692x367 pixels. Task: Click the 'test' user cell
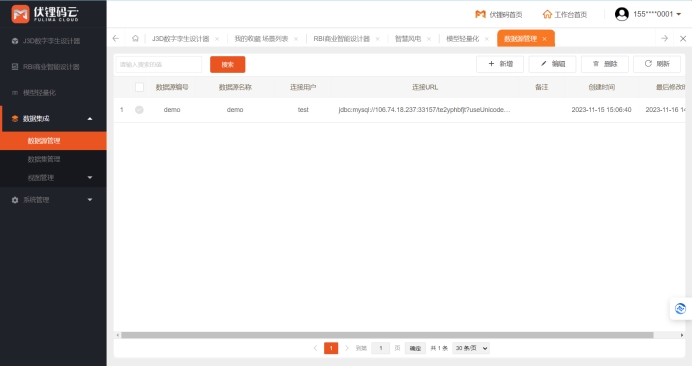point(303,110)
